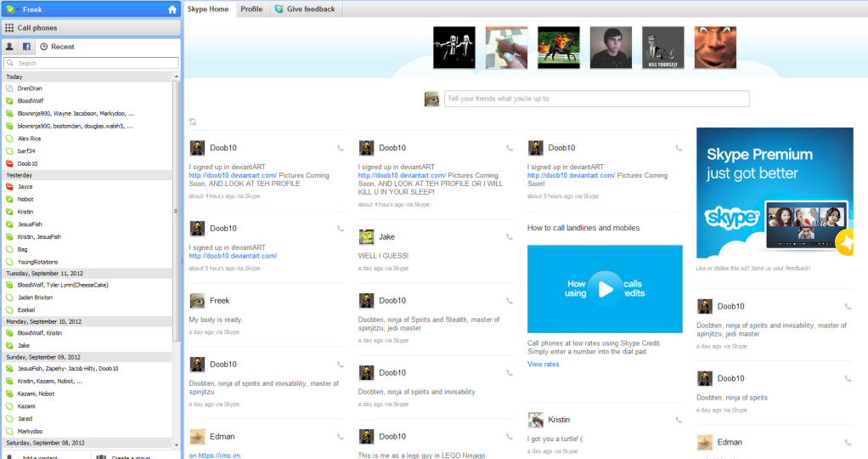This screenshot has height=459, width=868.
Task: Switch to the Profile tab
Action: pos(251,9)
